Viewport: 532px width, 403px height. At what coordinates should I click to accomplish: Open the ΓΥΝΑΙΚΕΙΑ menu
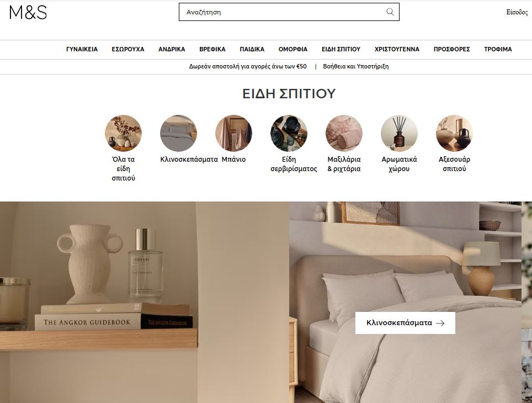click(82, 49)
